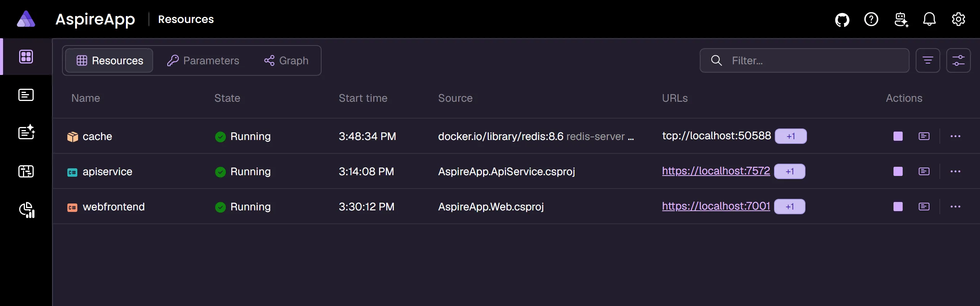
Task: Click the Running state of apiservice
Action: (243, 172)
